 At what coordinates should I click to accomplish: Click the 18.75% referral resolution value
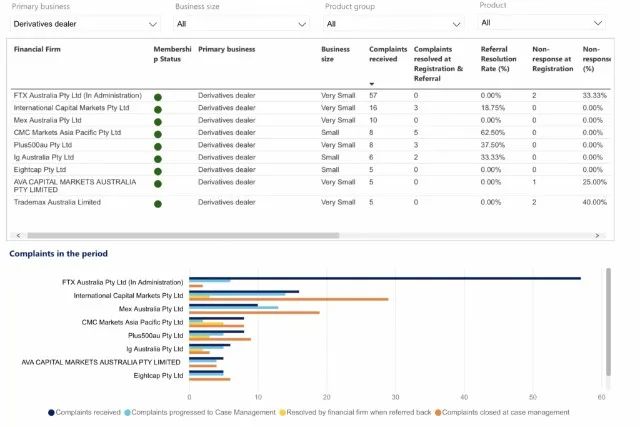(x=493, y=108)
